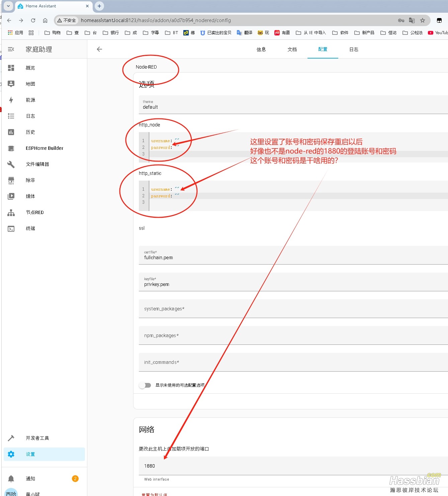Click the translate page icon in address bar
The height and width of the screenshot is (496, 448).
[412, 20]
